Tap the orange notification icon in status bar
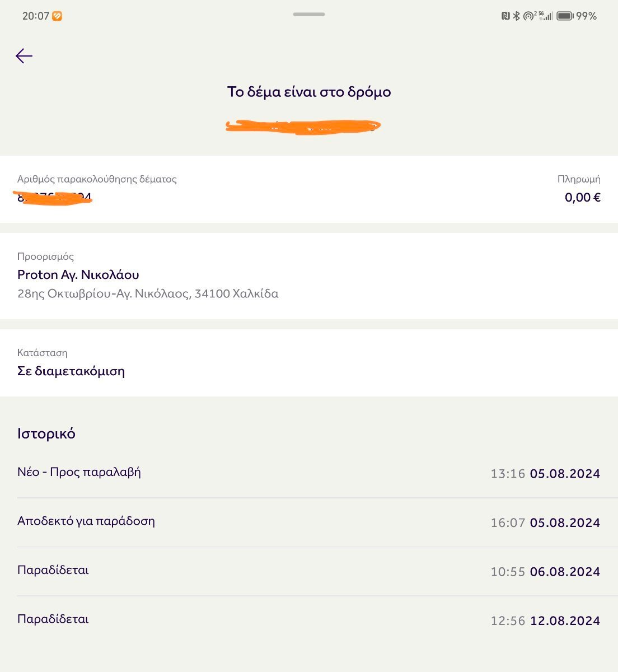The image size is (618, 672). 57,16
